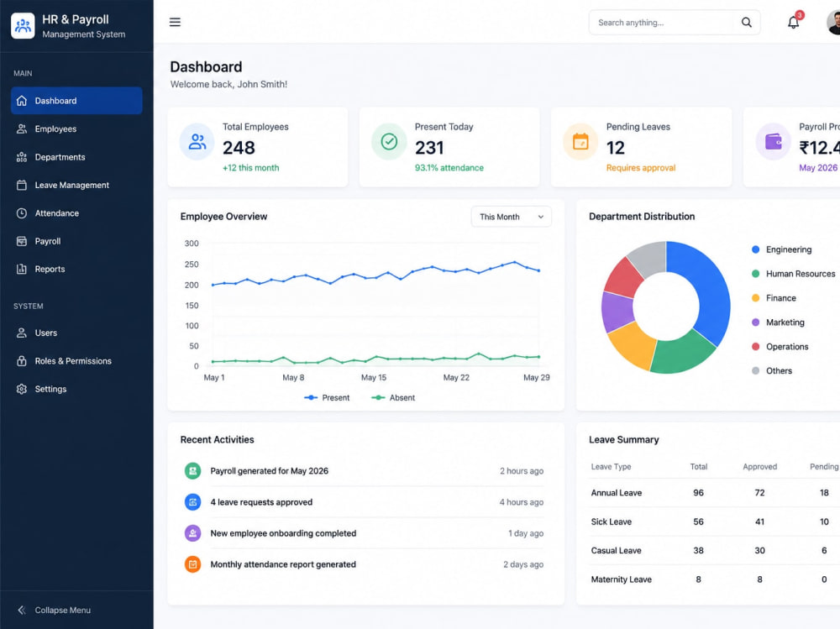The height and width of the screenshot is (629, 840).
Task: Click the Leave Type column header
Action: point(611,467)
